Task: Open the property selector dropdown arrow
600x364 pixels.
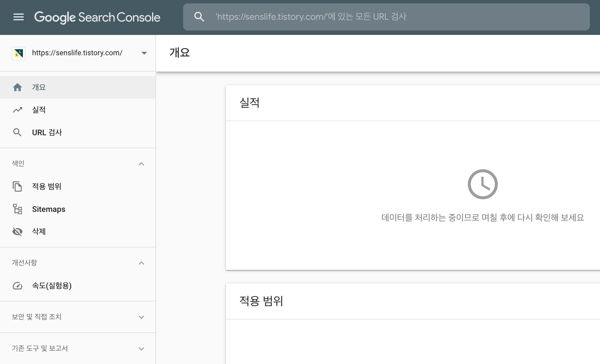Action: 144,53
